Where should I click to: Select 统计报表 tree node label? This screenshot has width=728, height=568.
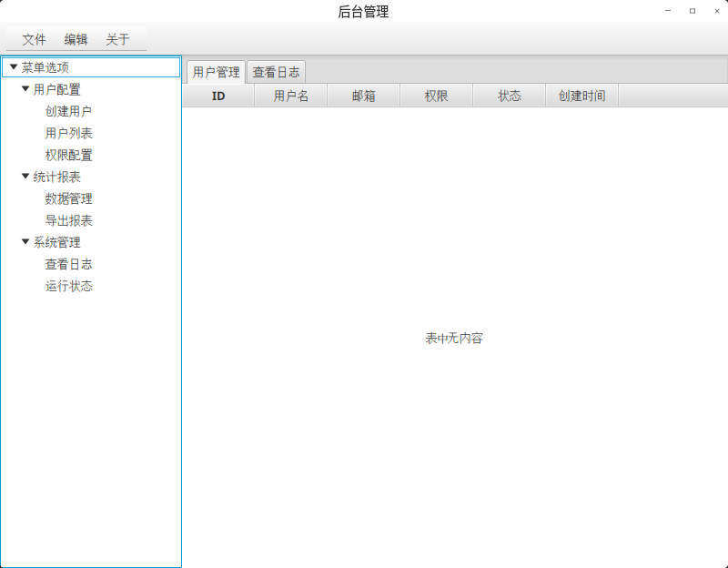coord(57,177)
